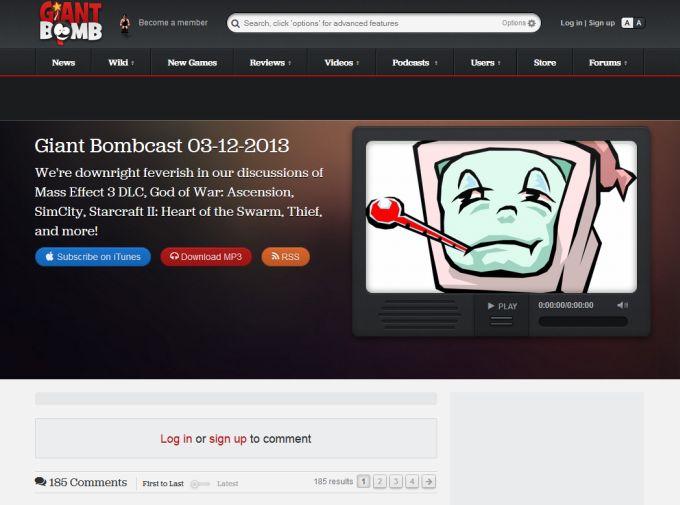Open the News menu item
Image resolution: width=680 pixels, height=505 pixels.
point(63,62)
